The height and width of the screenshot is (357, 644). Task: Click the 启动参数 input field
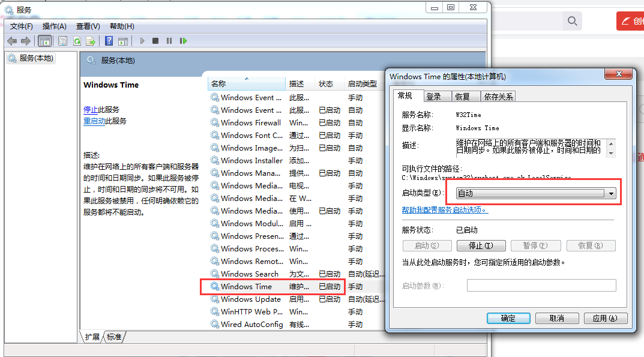tap(541, 285)
